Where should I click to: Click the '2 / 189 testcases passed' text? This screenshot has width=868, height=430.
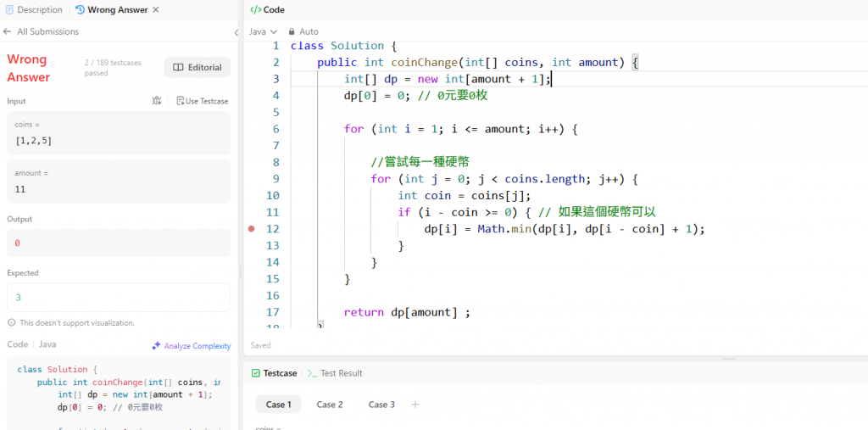[113, 68]
